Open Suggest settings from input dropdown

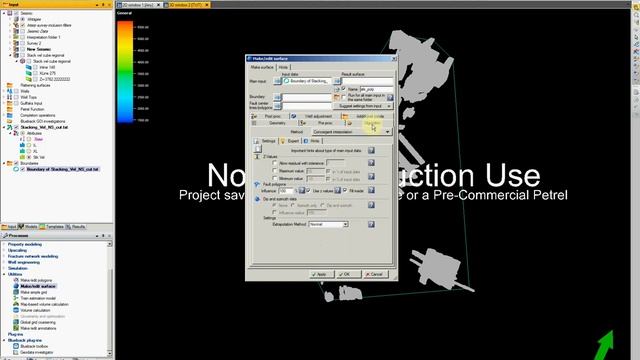363,106
